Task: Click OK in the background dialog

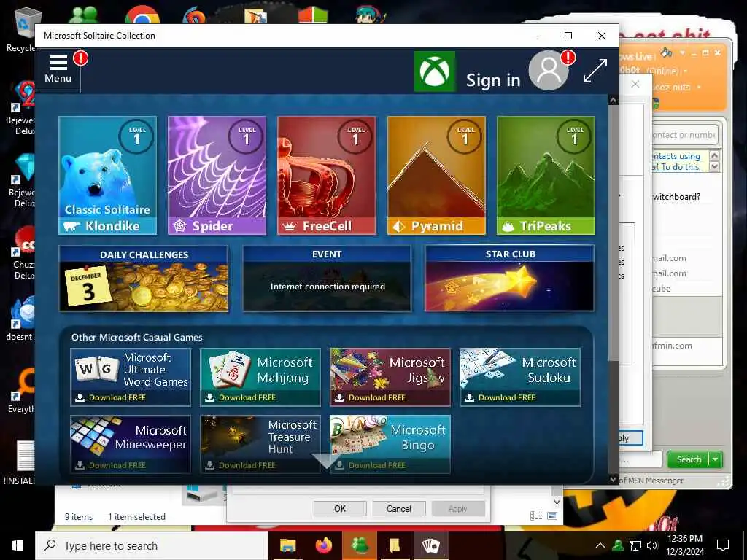Action: pyautogui.click(x=340, y=508)
